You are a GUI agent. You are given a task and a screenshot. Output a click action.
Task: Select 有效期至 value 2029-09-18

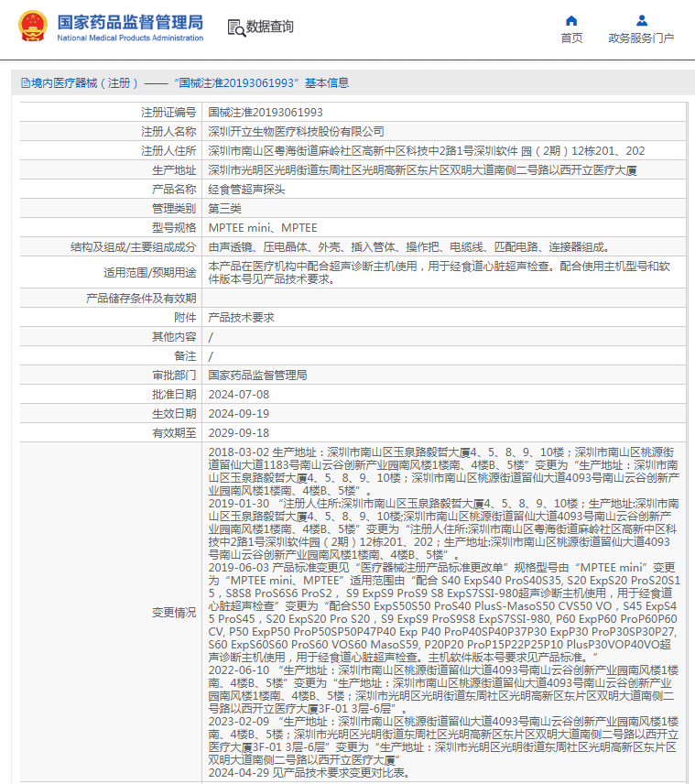coord(238,433)
